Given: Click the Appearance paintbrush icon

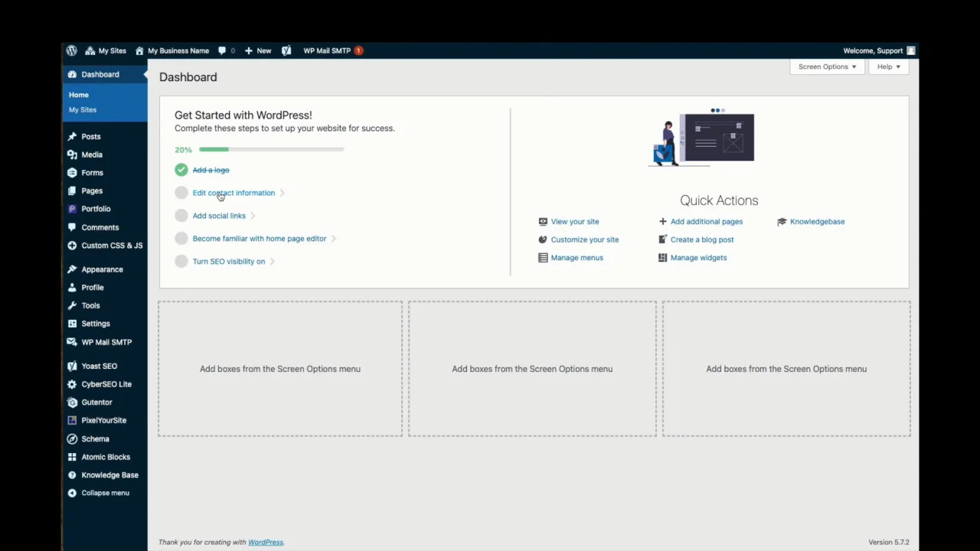Looking at the screenshot, I should click(72, 269).
